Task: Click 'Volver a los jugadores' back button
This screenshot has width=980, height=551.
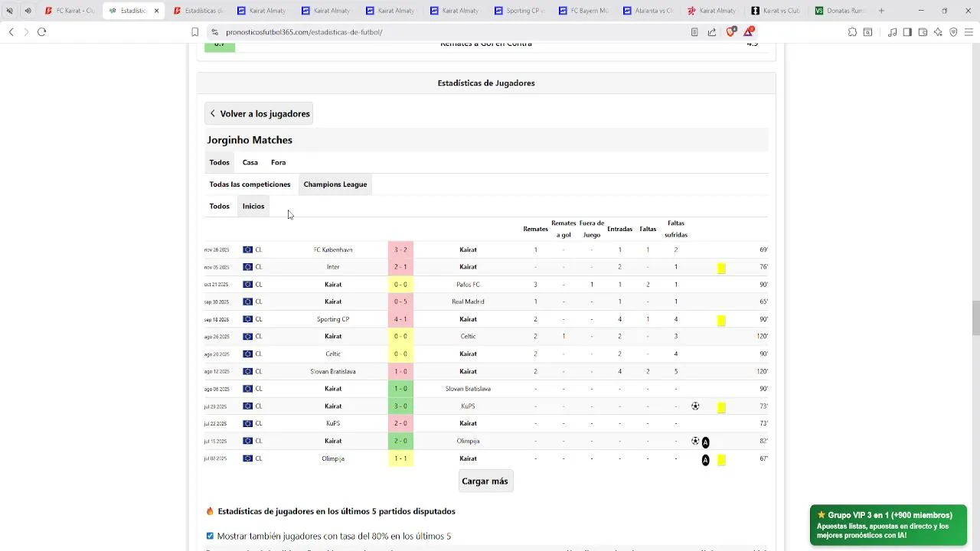Action: [x=259, y=113]
